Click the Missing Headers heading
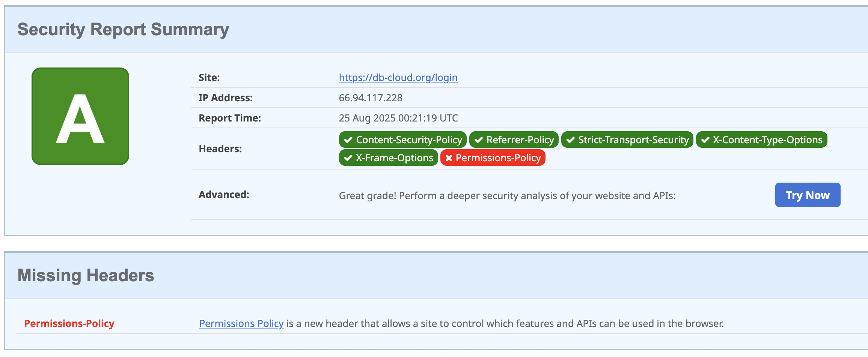 coord(86,276)
